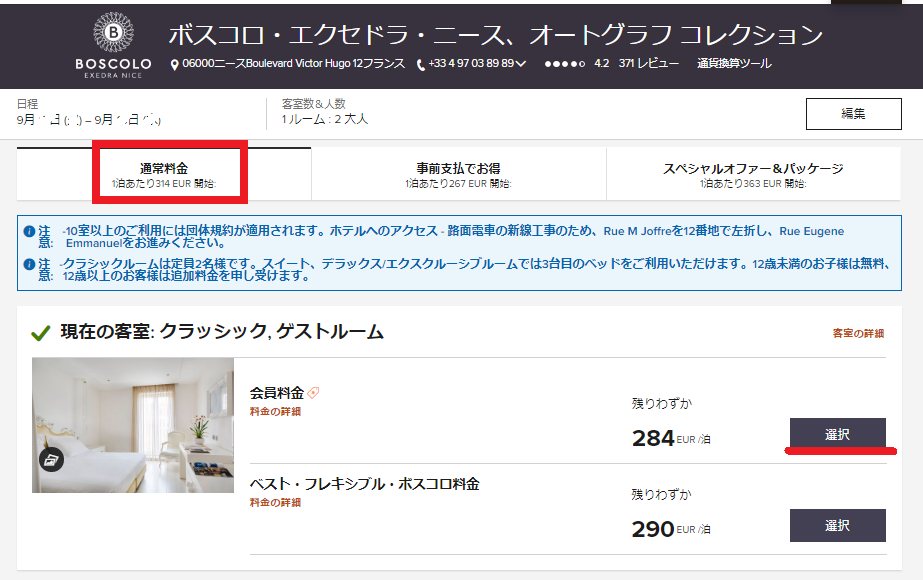
Task: Click the hotel address text
Action: pos(294,64)
